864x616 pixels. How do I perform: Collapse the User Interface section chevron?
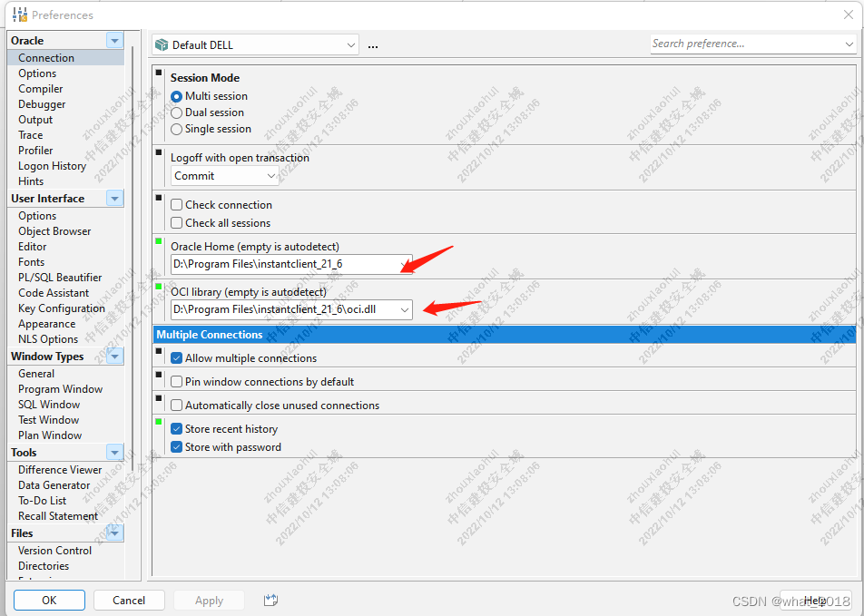tap(113, 198)
